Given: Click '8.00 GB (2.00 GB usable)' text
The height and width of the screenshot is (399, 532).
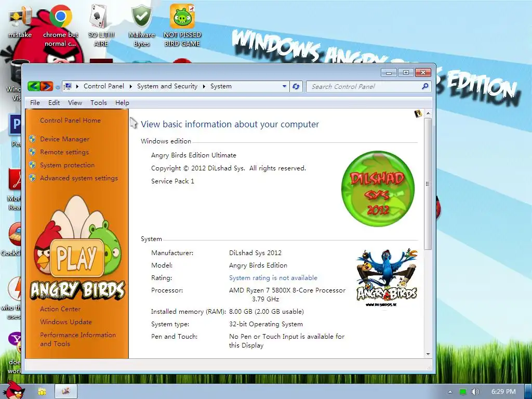Looking at the screenshot, I should [x=267, y=312].
